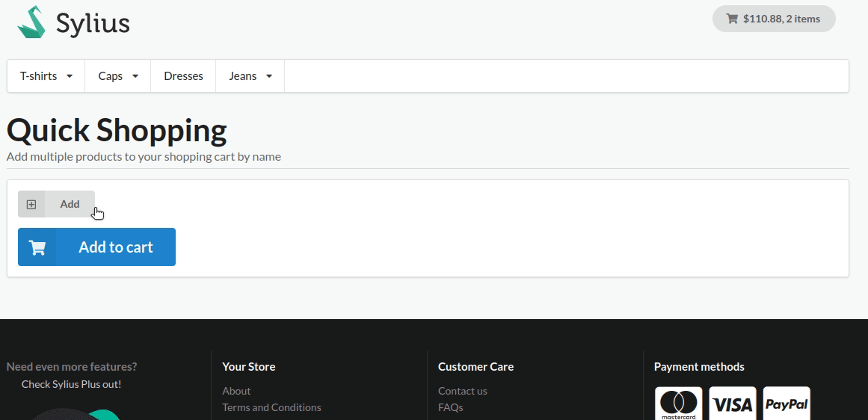Click the Payment methods heading
This screenshot has height=420, width=868.
pos(699,366)
